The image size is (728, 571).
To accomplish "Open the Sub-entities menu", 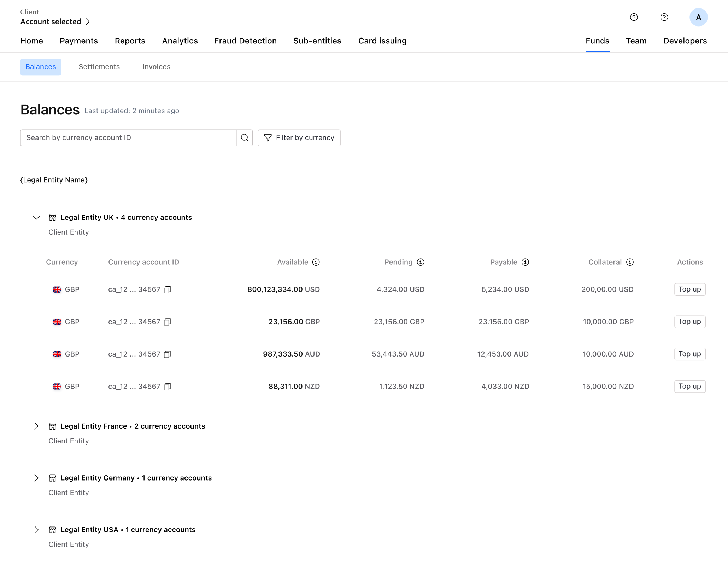I will pos(317,41).
